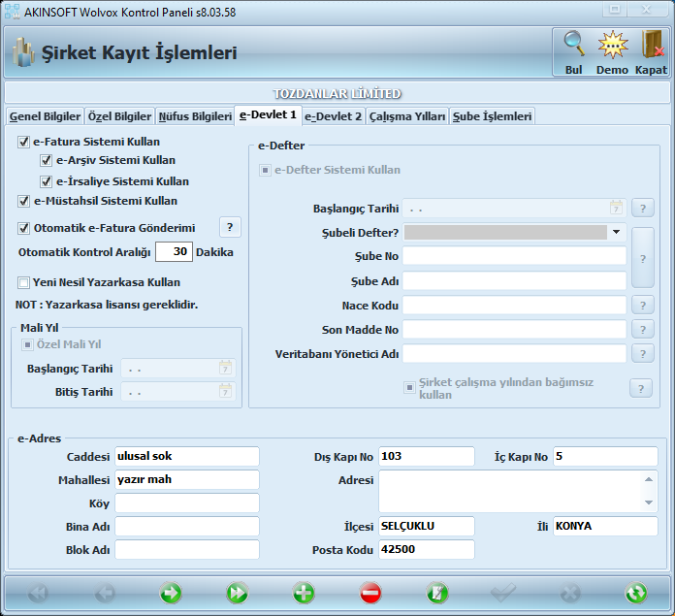Click the Şube No input field
This screenshot has width=675, height=616.
[514, 256]
